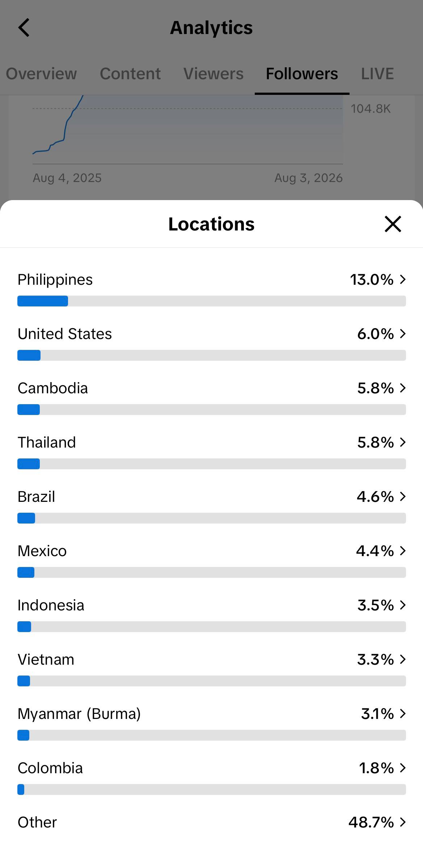
Task: Tap Myanmar (Burma) chevron icon
Action: click(403, 714)
